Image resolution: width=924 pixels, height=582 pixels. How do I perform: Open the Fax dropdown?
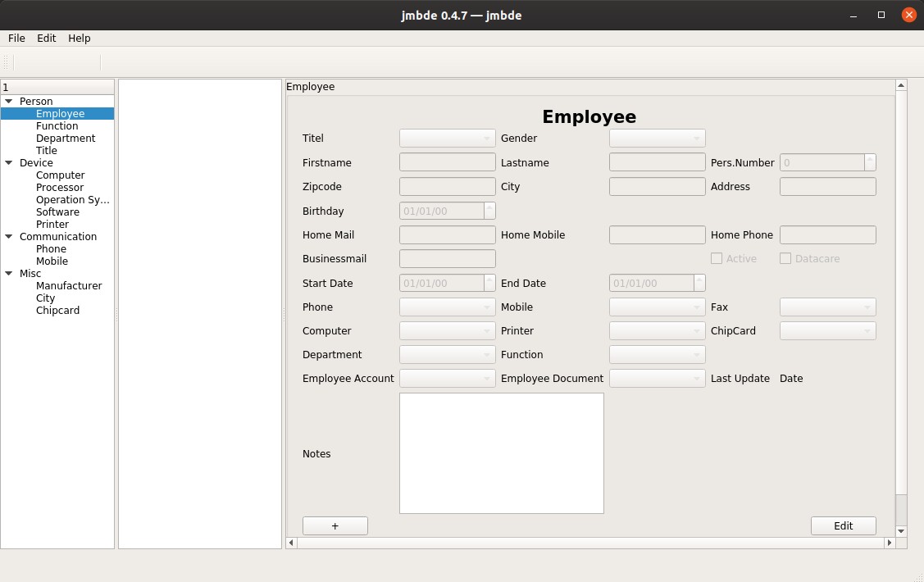[827, 307]
